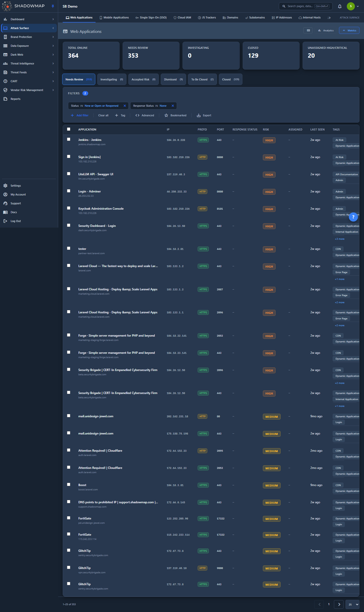Open the jenkins.shadowmap.com application link
The image size is (364, 612).
92,144
